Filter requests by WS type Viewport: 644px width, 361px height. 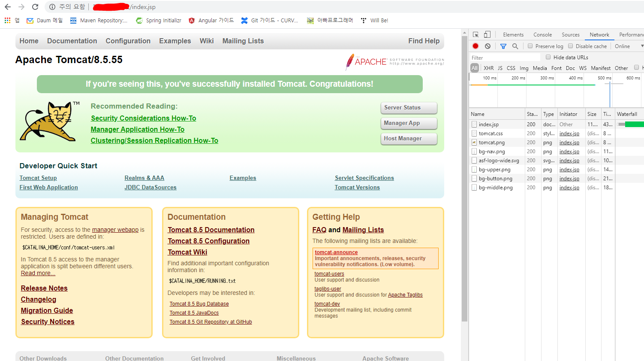(x=583, y=68)
